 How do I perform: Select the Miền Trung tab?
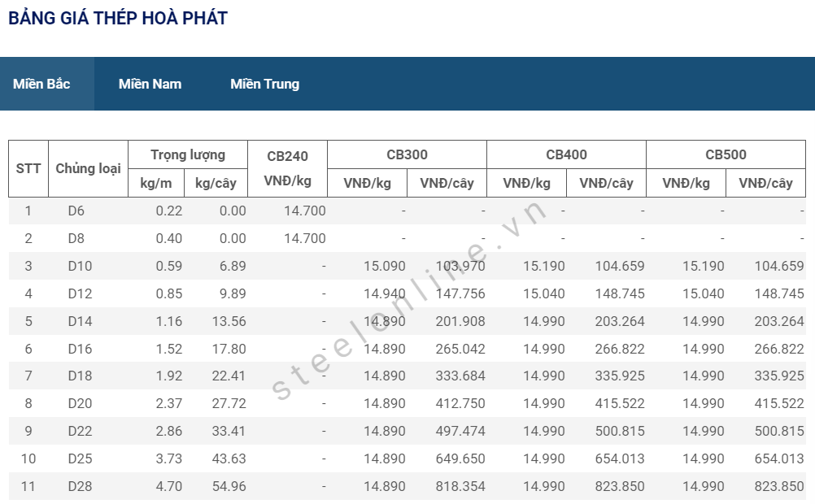[264, 84]
